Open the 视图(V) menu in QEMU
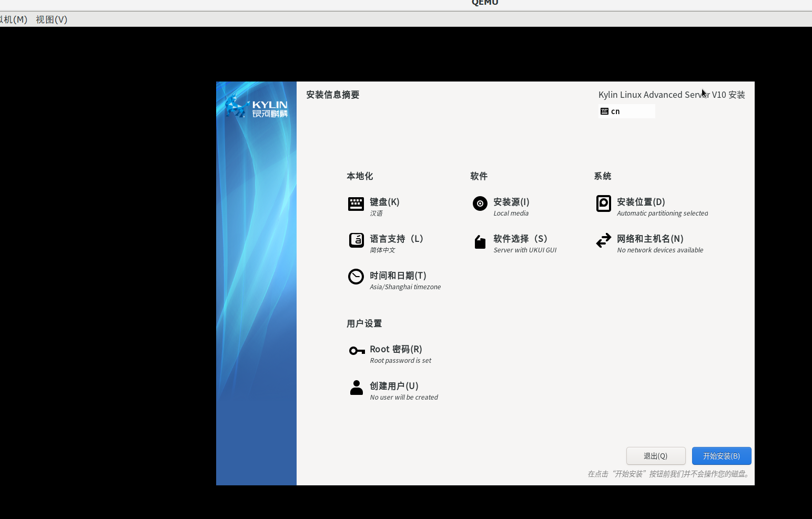 click(x=52, y=19)
